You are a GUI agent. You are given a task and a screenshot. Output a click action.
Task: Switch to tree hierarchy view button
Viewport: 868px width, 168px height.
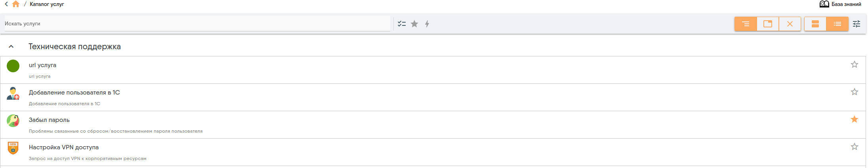point(746,24)
